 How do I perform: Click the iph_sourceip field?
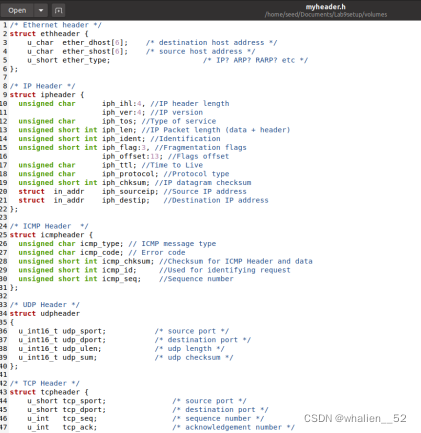click(130, 191)
